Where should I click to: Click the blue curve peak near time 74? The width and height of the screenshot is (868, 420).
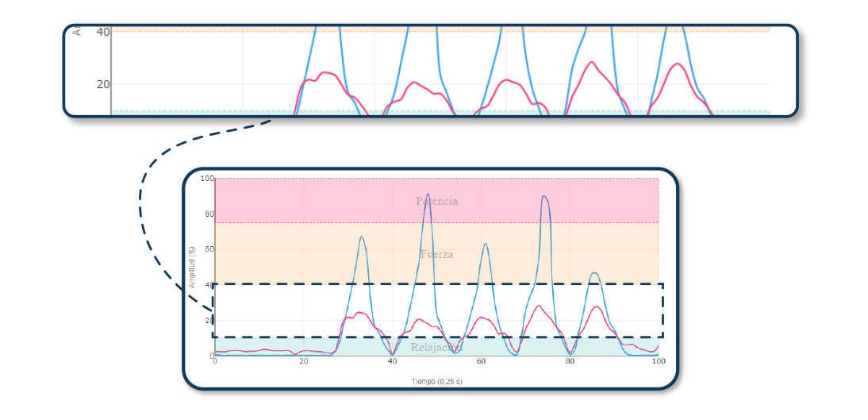(x=544, y=196)
